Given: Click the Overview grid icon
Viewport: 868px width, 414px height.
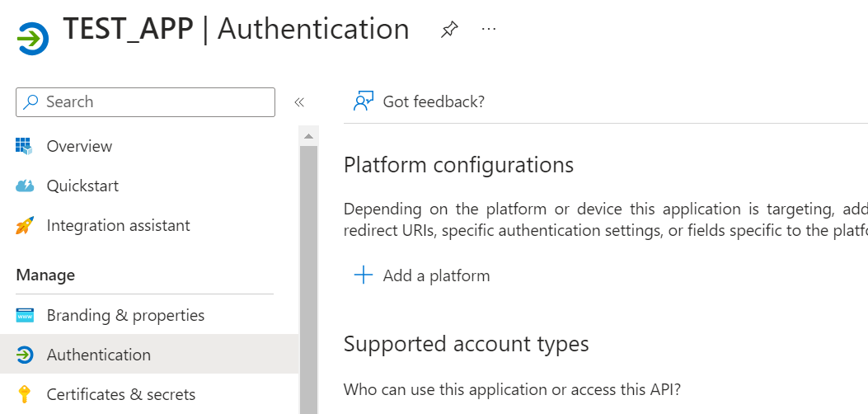Looking at the screenshot, I should point(25,146).
